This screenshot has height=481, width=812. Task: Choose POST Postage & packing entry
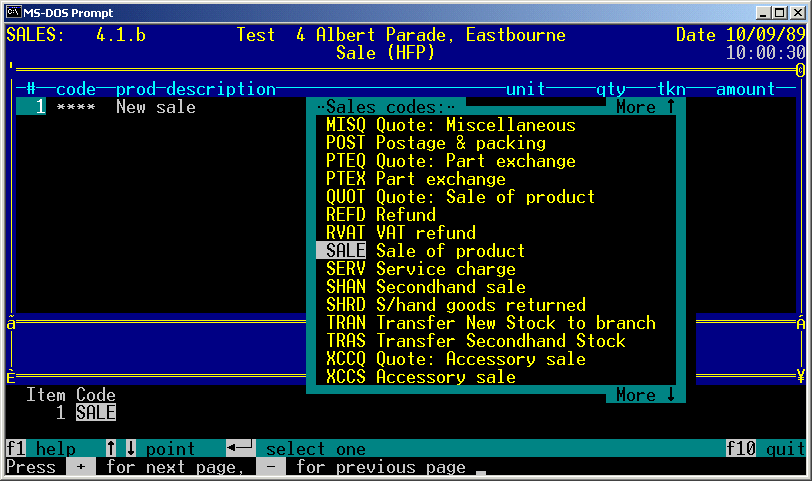[x=435, y=143]
